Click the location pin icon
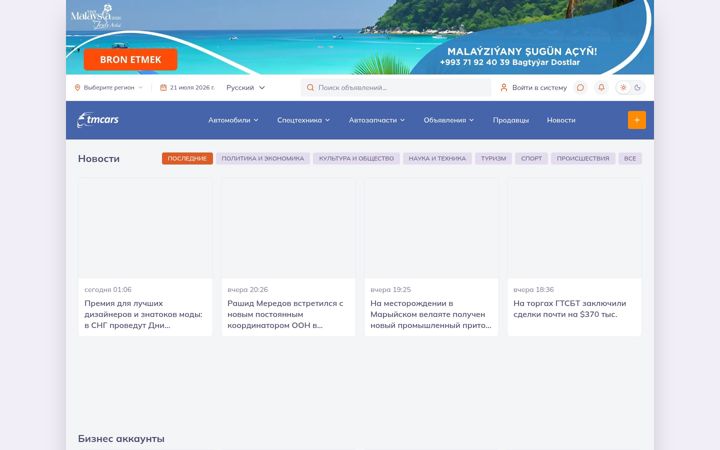720x450 pixels. 77,87
